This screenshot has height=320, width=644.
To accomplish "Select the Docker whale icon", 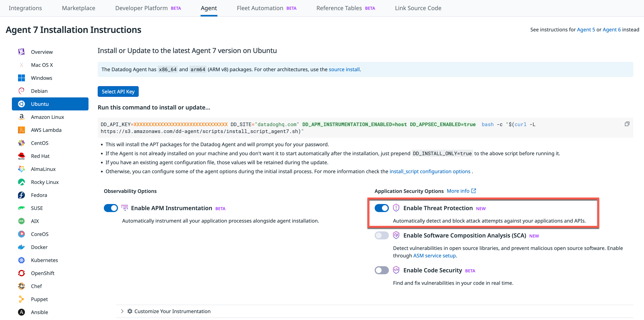I will click(x=21, y=247).
